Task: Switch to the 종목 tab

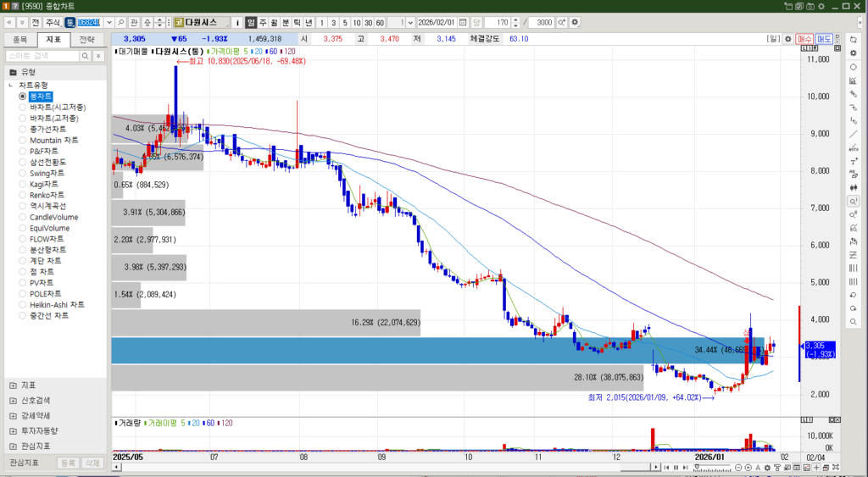Action: pos(20,39)
